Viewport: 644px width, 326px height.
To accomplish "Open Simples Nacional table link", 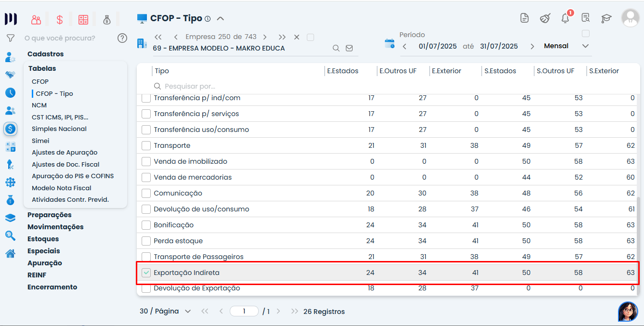I will pos(59,129).
